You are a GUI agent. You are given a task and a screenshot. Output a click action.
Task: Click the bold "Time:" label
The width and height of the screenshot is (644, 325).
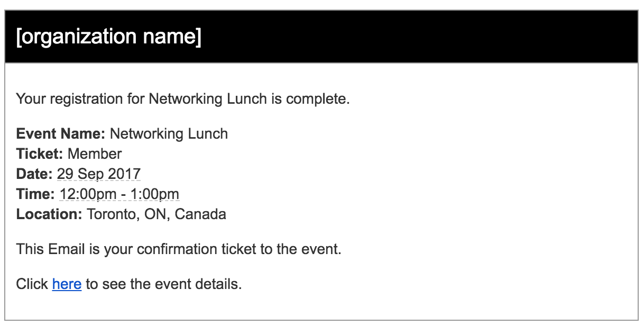35,194
